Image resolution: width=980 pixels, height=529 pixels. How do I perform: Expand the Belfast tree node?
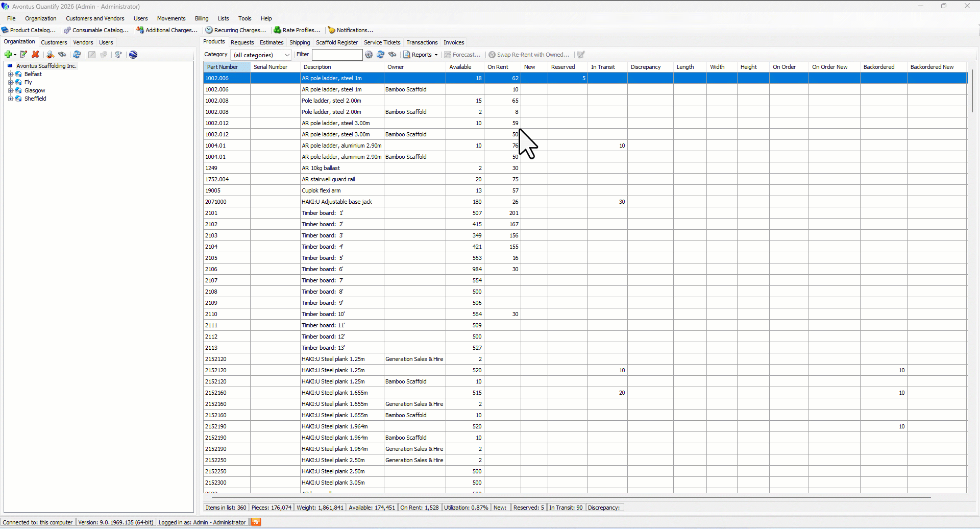pyautogui.click(x=10, y=74)
